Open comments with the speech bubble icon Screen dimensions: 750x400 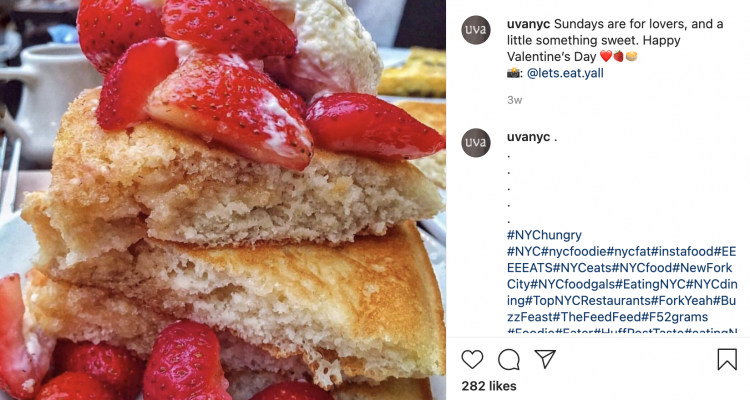(x=508, y=359)
